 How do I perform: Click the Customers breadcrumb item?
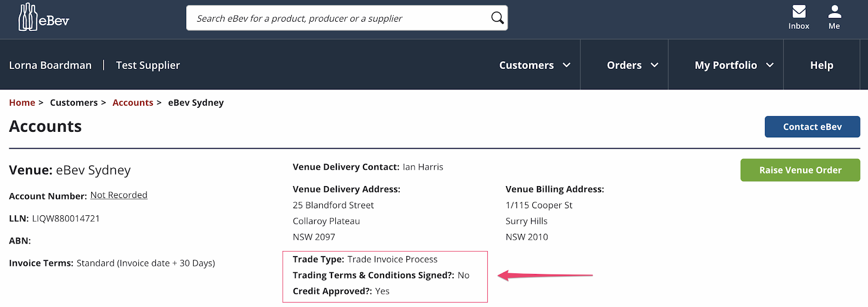[x=74, y=103]
